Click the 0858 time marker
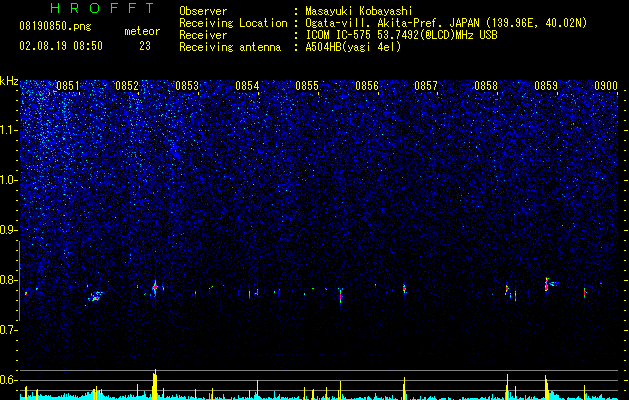Viewport: 629px width, 400px height. click(486, 86)
